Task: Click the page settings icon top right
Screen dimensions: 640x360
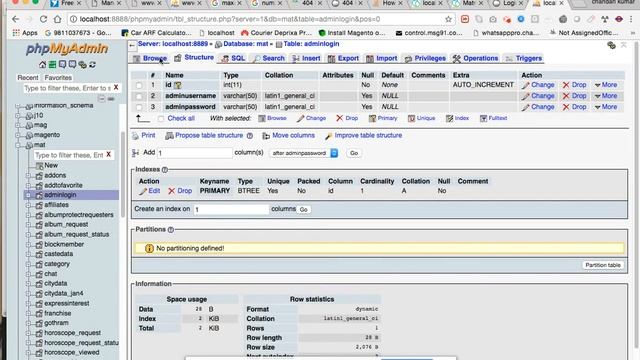Action: click(611, 45)
